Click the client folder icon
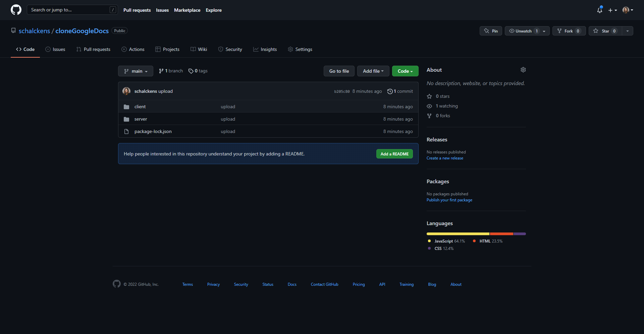 (126, 107)
